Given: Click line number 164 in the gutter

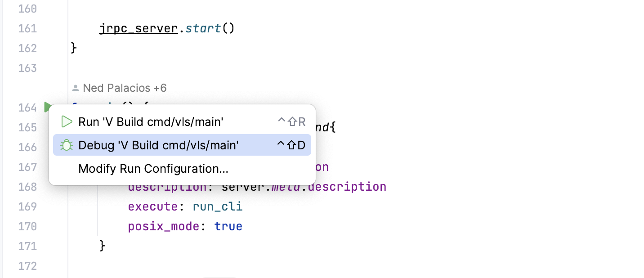Looking at the screenshot, I should click(x=27, y=108).
